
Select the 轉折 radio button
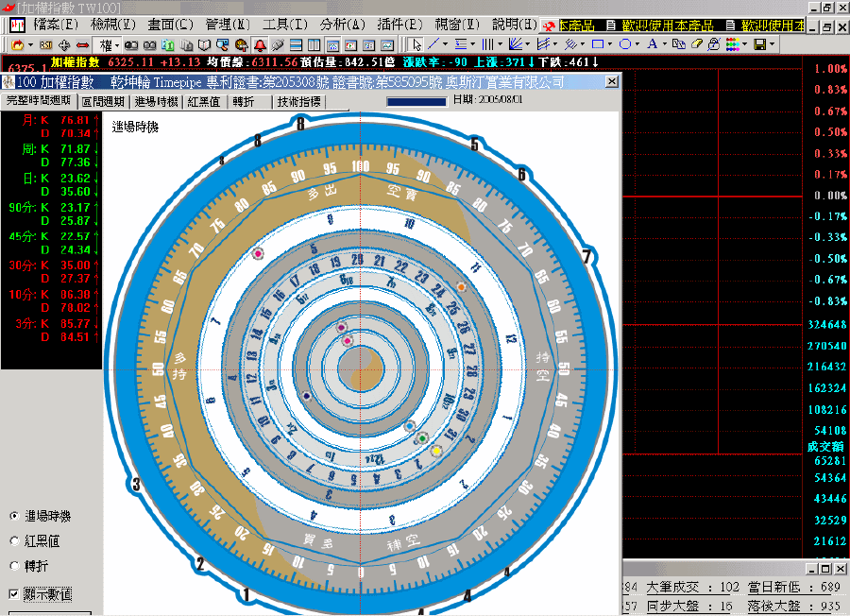14,565
